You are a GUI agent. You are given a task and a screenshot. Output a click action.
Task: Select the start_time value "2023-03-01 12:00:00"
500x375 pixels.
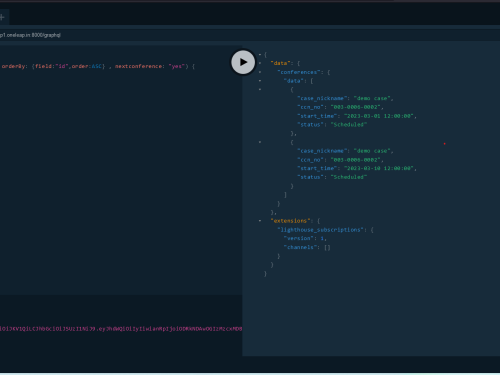[379, 116]
